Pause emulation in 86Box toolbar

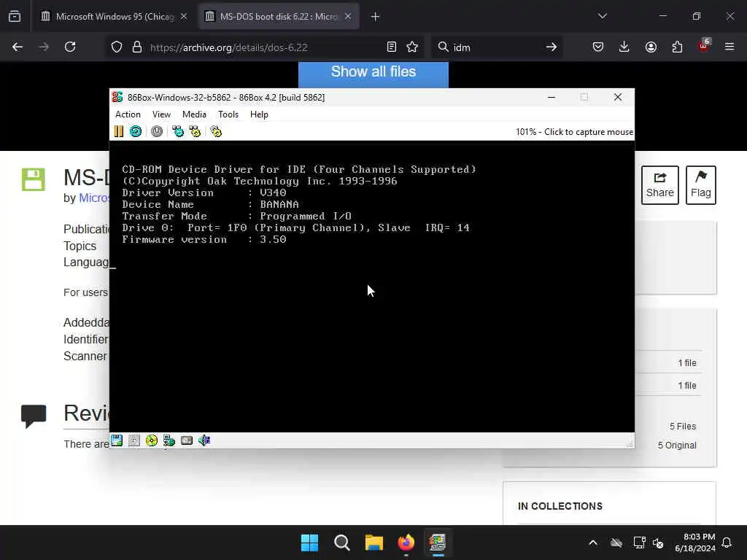pos(119,131)
